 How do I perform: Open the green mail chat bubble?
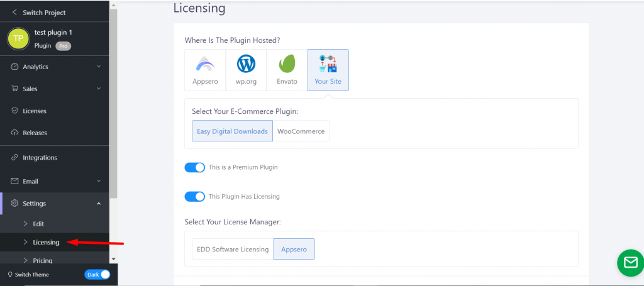tap(630, 263)
